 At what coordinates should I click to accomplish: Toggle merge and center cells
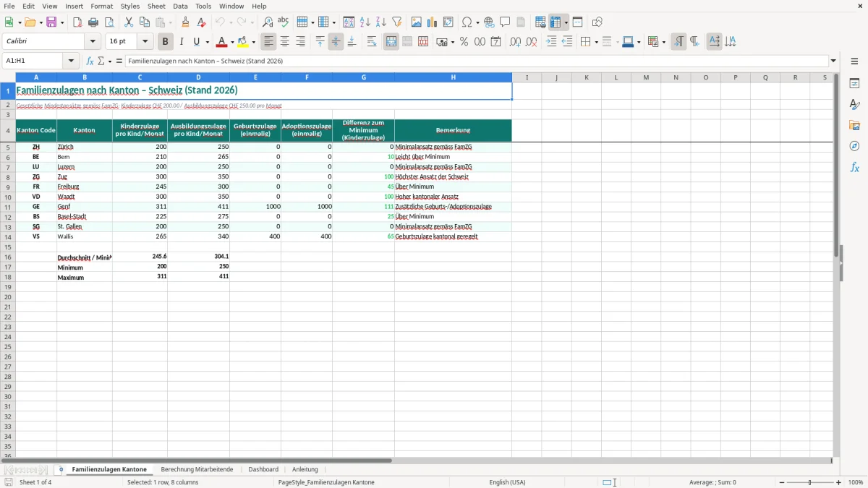point(391,42)
